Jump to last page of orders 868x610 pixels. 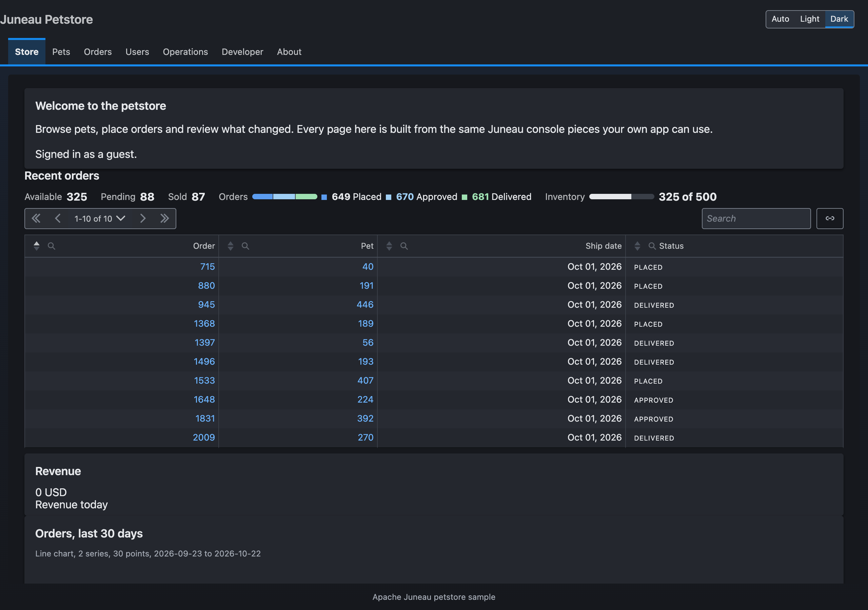tap(164, 219)
